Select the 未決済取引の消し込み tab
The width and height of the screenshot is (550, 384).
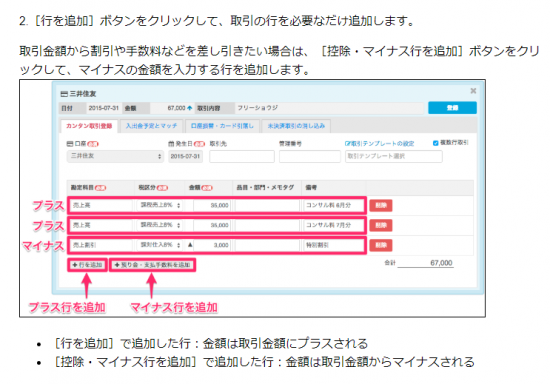coord(296,126)
